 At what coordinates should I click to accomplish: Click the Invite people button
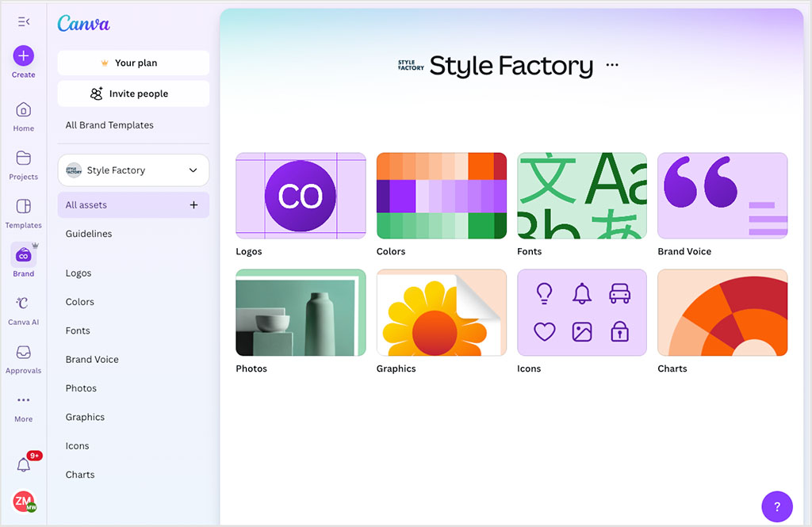[x=132, y=94]
